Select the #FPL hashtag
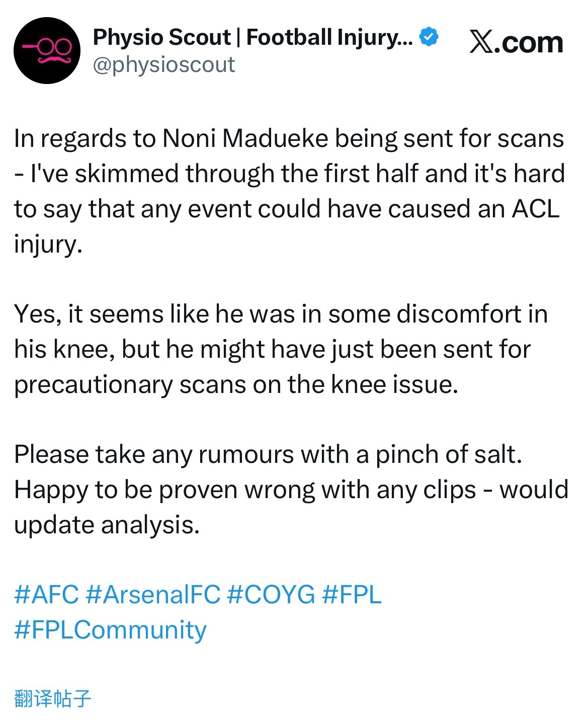Viewport: 588px width, 722px height. pos(352,594)
